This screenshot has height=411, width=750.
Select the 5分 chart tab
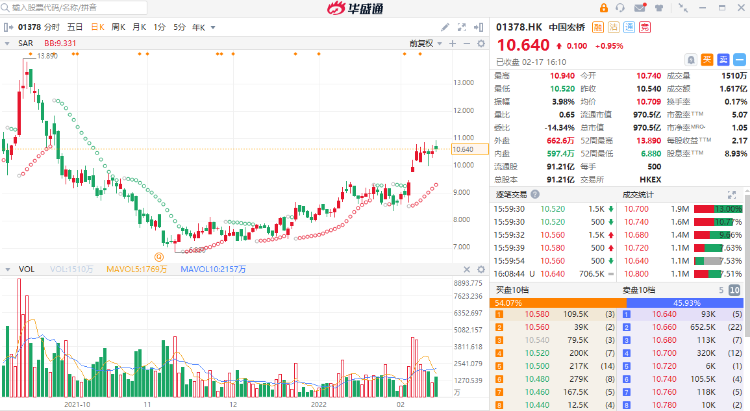pyautogui.click(x=179, y=27)
